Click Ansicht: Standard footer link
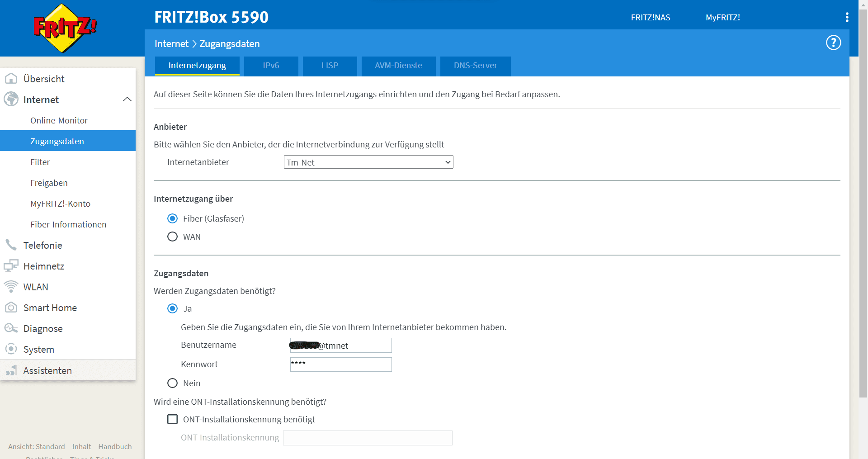The width and height of the screenshot is (868, 459). point(37,446)
